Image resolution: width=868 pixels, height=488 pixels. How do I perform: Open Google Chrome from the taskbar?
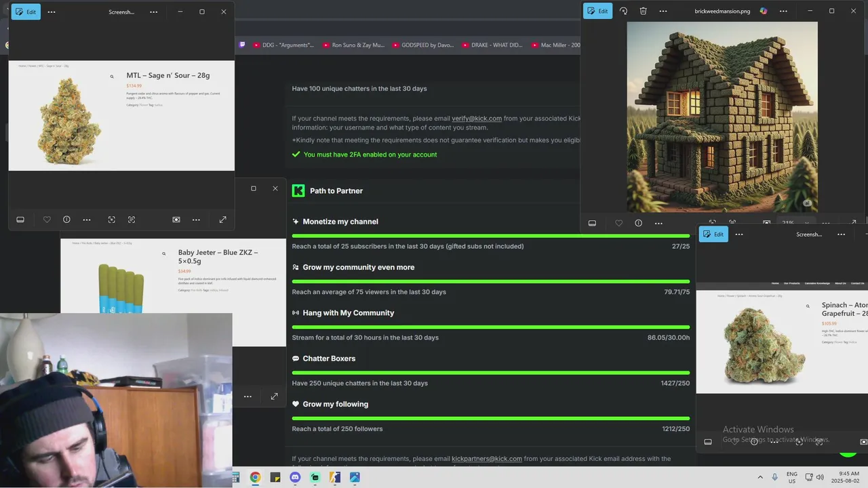tap(255, 477)
